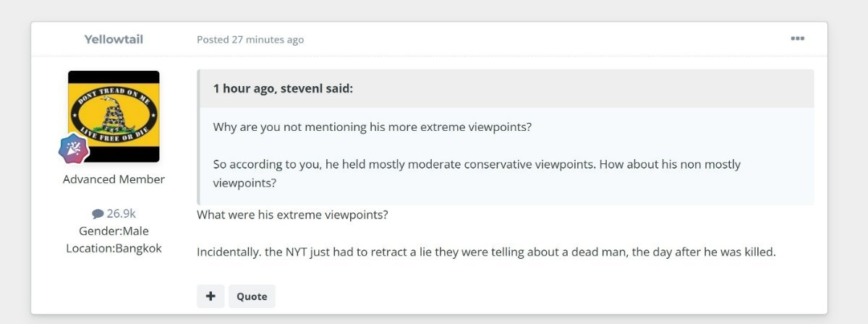Image resolution: width=868 pixels, height=324 pixels.
Task: Click the reply 'What were his extreme viewpoints?'
Action: (x=292, y=215)
